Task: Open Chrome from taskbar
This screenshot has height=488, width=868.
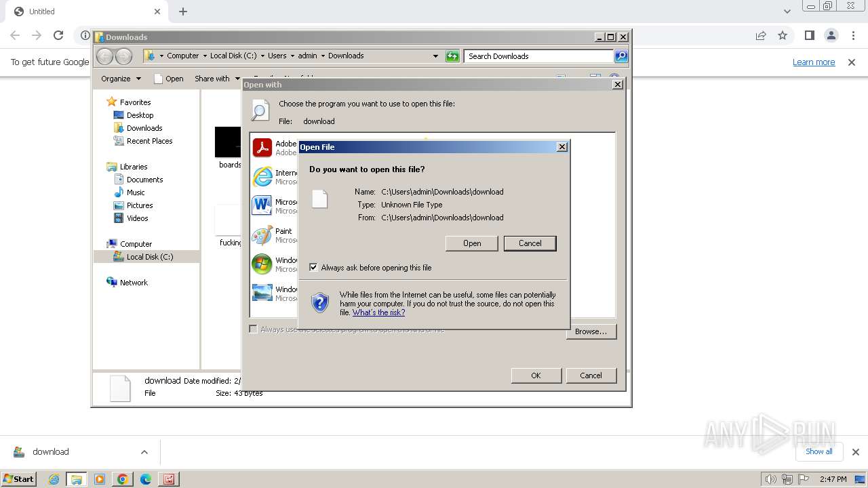Action: click(x=123, y=479)
